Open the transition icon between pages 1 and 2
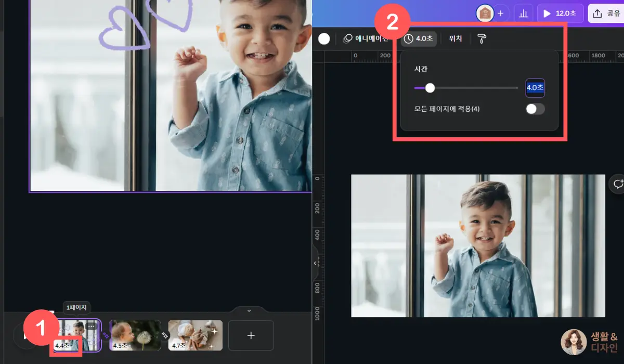624x364 pixels. tap(106, 335)
